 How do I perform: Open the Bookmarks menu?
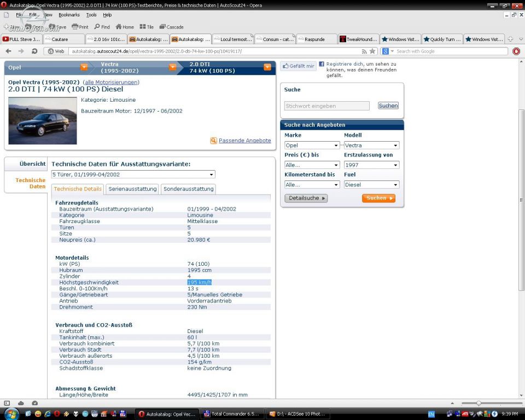point(69,15)
